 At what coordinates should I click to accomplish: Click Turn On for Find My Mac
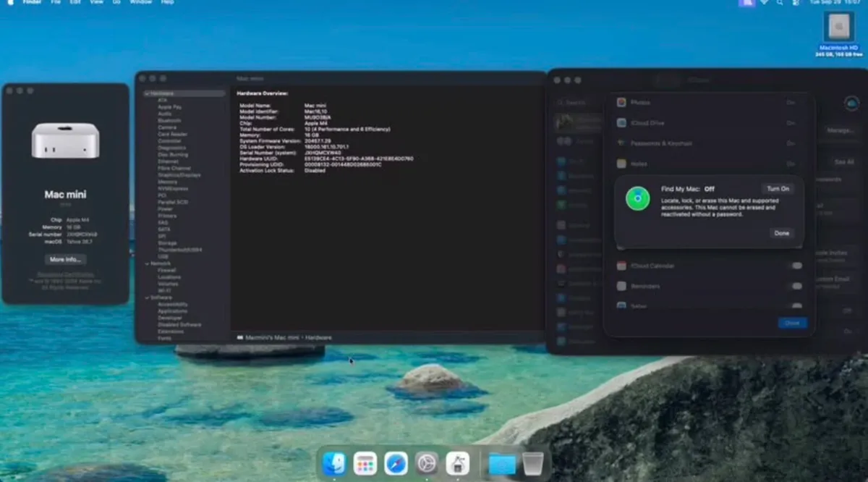click(778, 189)
